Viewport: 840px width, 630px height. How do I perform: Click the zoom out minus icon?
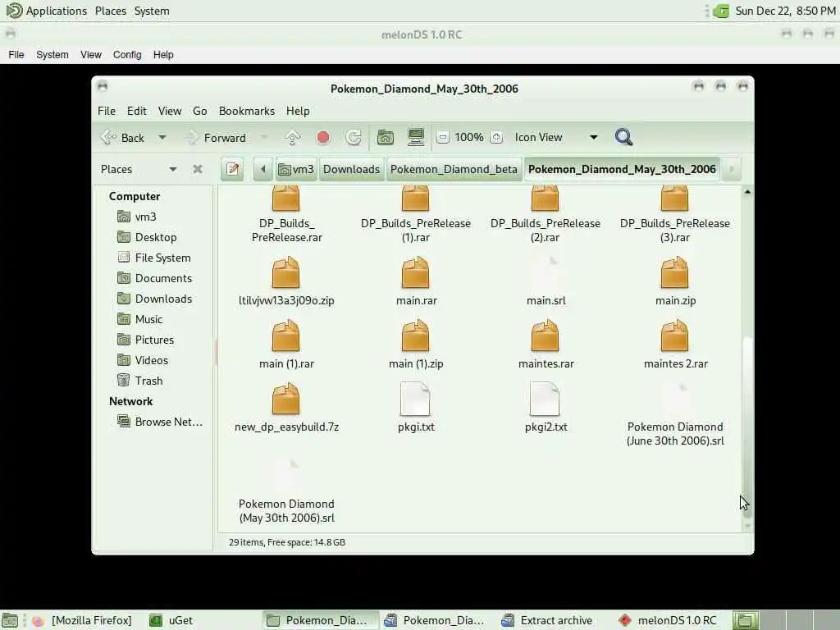click(x=442, y=138)
